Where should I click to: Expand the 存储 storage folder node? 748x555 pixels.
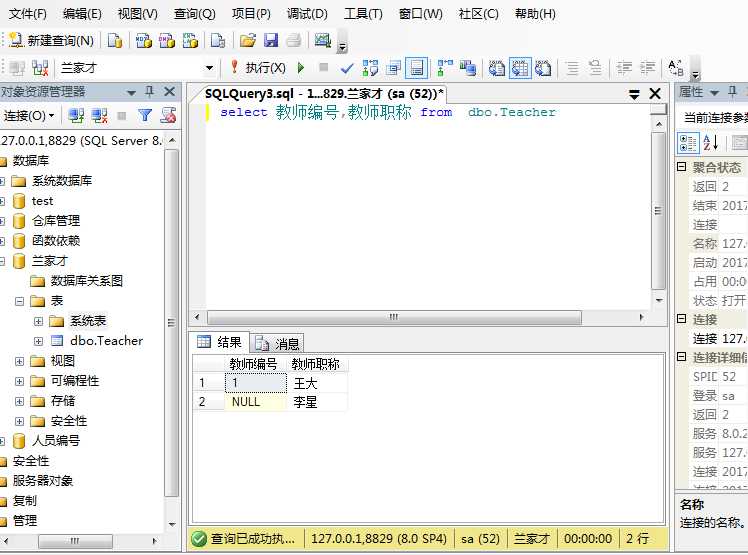(20, 401)
